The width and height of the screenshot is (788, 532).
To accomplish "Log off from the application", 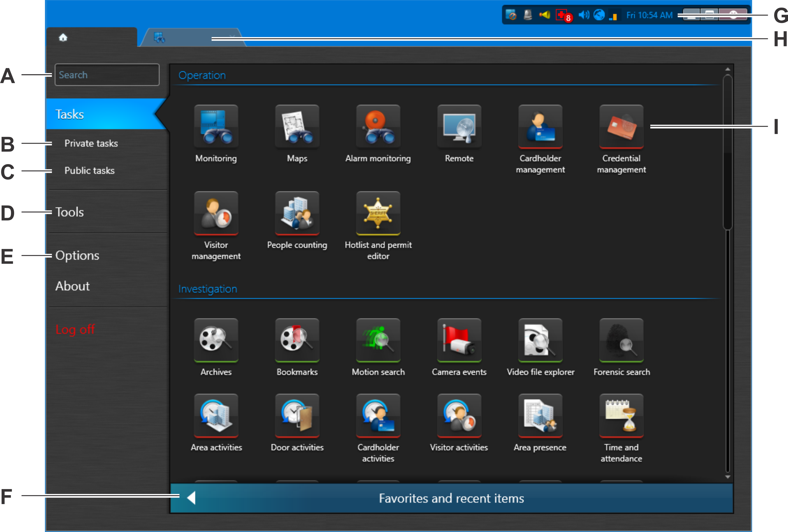I will 75,329.
